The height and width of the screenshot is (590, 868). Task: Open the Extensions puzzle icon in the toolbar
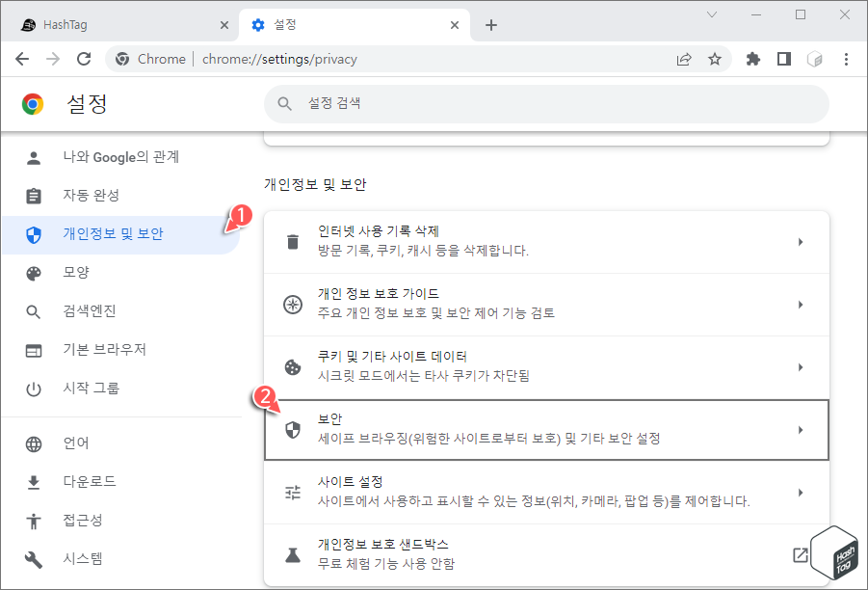(752, 59)
